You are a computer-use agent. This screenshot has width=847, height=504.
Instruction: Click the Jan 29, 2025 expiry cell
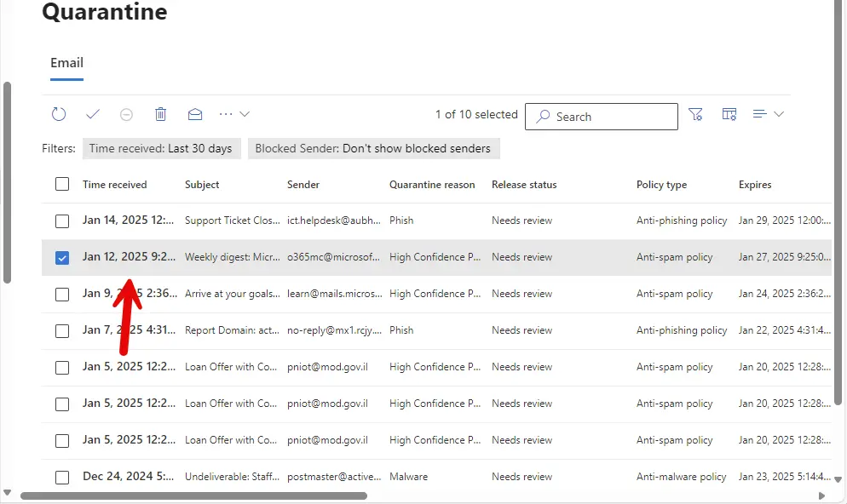point(784,220)
